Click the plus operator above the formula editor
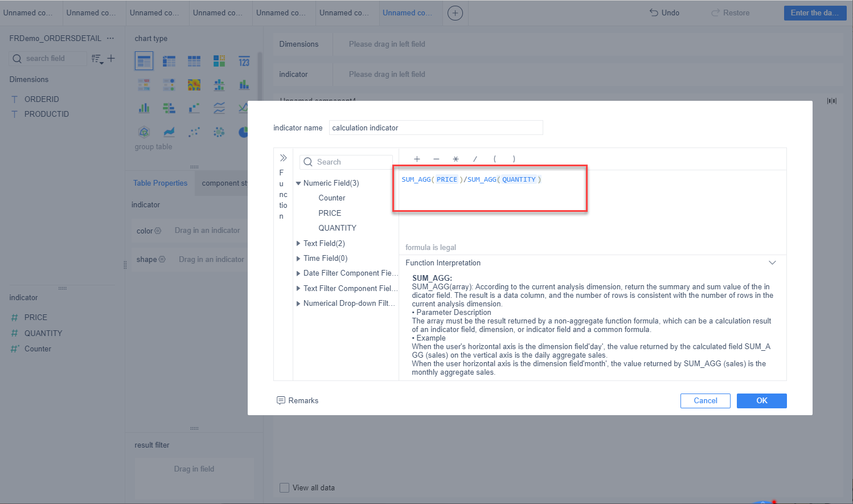 tap(417, 159)
